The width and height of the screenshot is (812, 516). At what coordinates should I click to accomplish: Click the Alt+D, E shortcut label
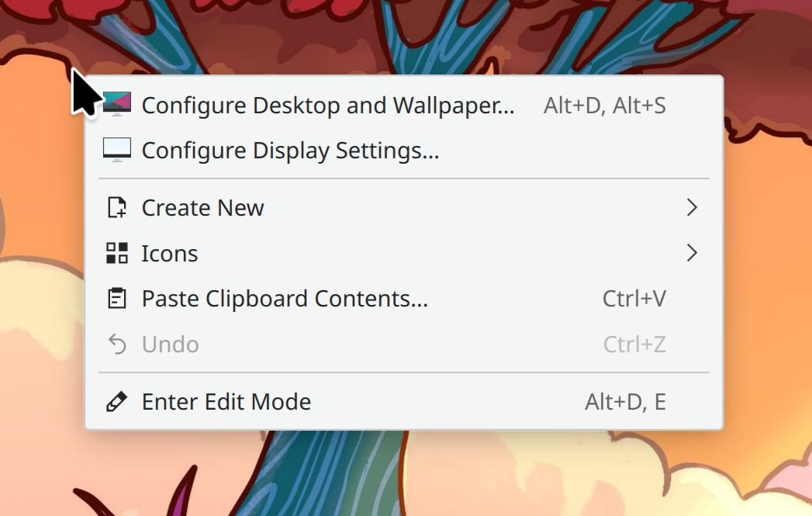[626, 402]
